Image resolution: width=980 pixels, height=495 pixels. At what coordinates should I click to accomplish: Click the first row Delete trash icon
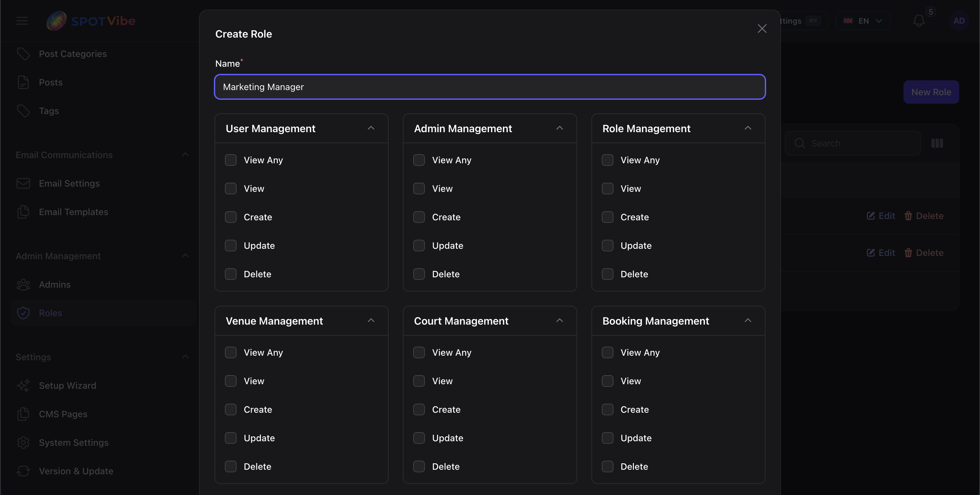[x=908, y=216]
